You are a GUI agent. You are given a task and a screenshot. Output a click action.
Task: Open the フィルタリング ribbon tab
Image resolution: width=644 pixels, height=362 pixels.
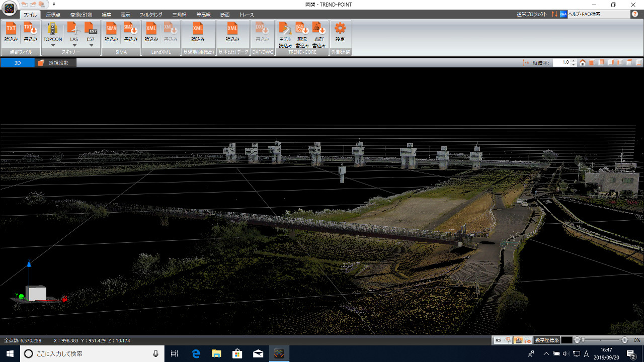point(151,15)
